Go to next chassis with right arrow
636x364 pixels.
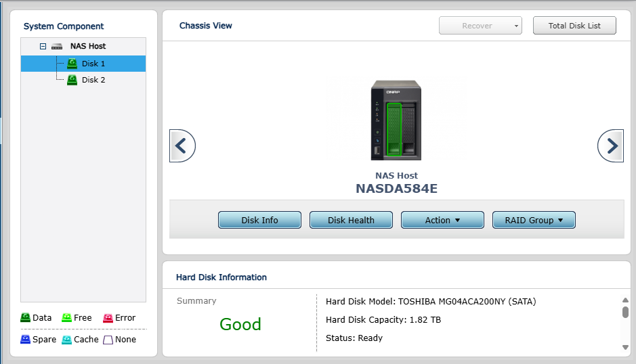(610, 146)
